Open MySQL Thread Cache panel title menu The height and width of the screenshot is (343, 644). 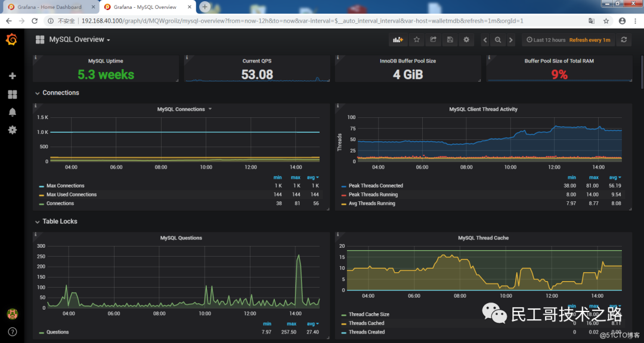(484, 238)
